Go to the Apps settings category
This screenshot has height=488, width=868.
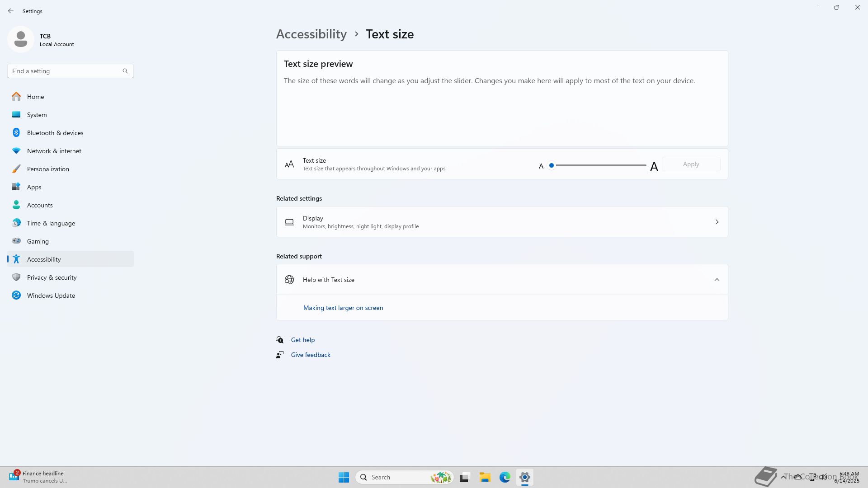click(34, 187)
